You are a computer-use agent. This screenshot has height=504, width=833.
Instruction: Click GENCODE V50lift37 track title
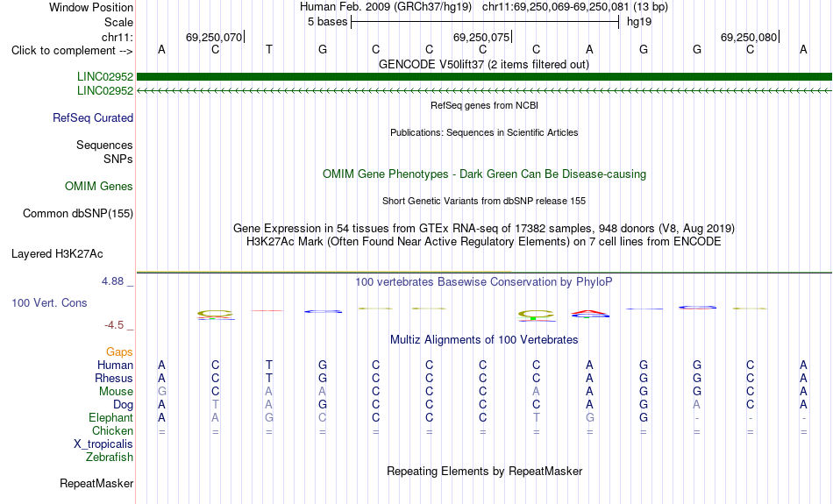pos(484,64)
